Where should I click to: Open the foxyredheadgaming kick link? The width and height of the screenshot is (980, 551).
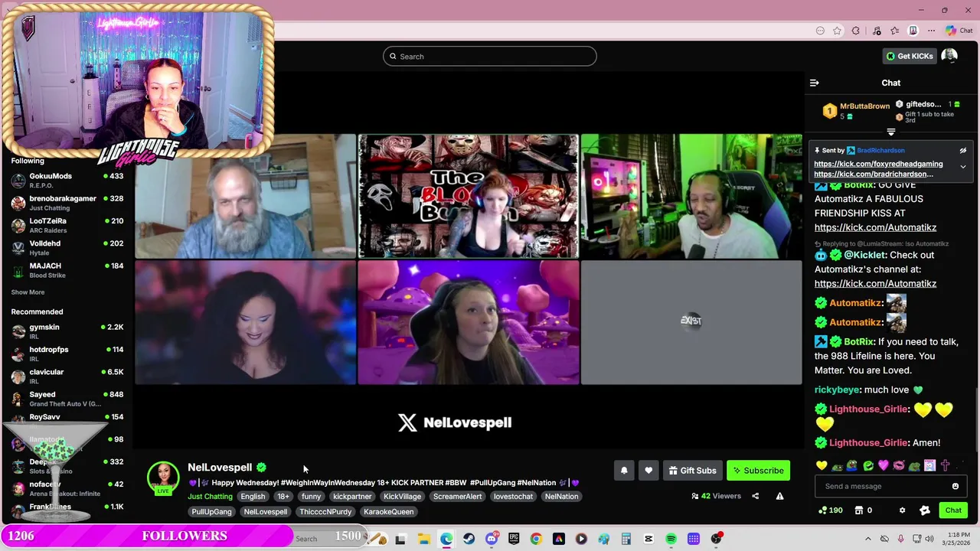[x=878, y=164]
